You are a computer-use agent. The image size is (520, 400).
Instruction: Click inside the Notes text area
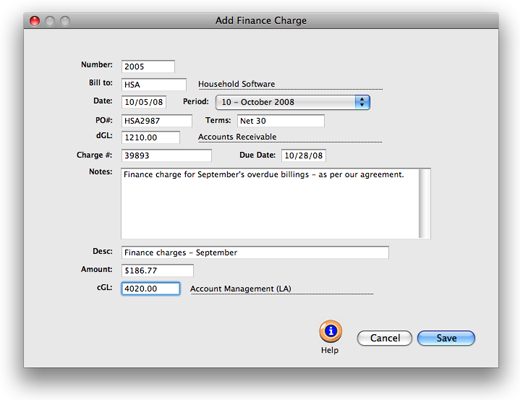[270, 203]
